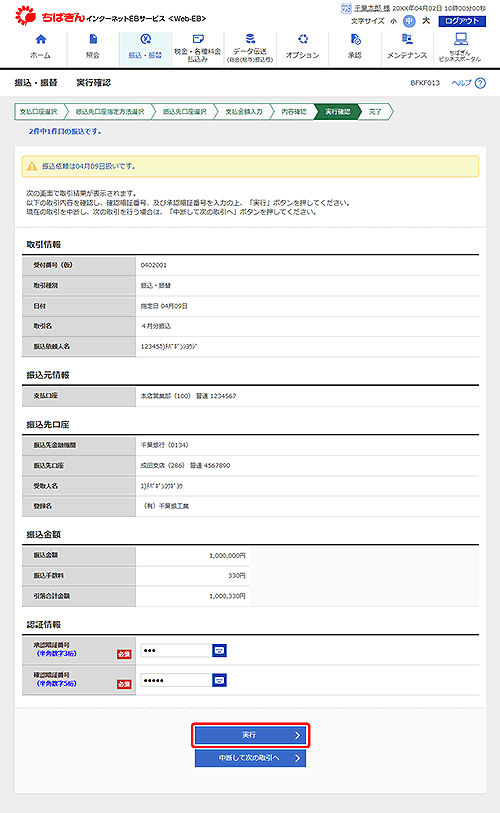Focus the 確認暗証番号 password field
Viewport: 500px width, 813px height.
pos(176,680)
